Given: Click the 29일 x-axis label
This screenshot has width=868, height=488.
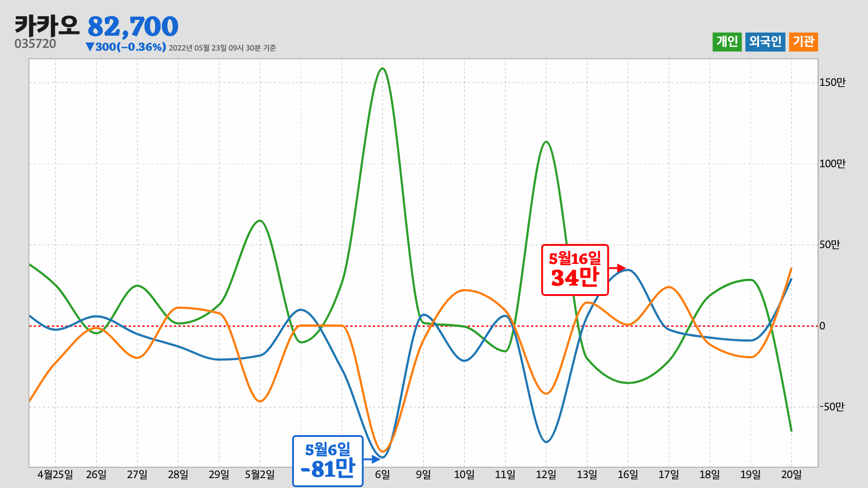Looking at the screenshot, I should pyautogui.click(x=219, y=474).
